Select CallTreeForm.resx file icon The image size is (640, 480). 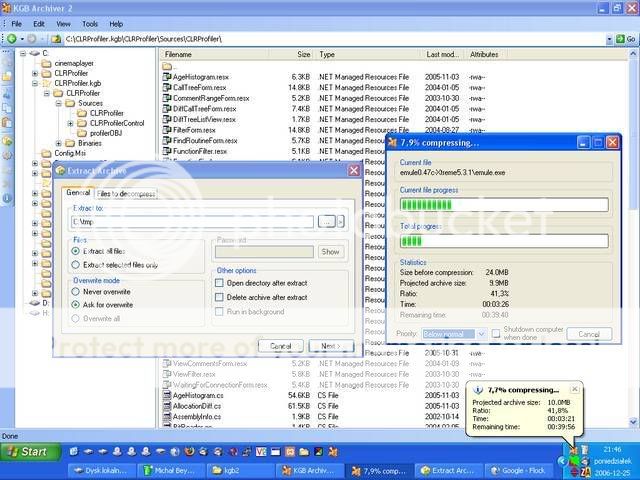[167, 87]
